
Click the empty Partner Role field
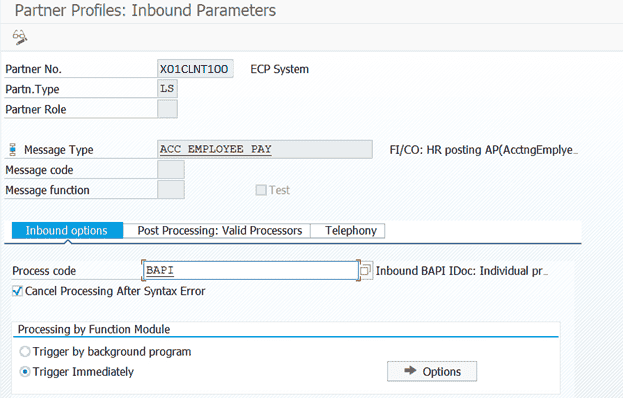pos(167,109)
